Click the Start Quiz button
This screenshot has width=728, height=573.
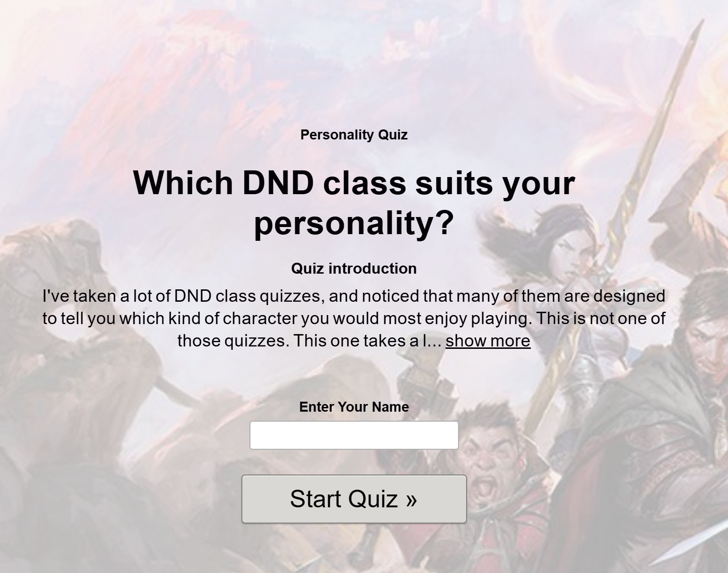354,499
